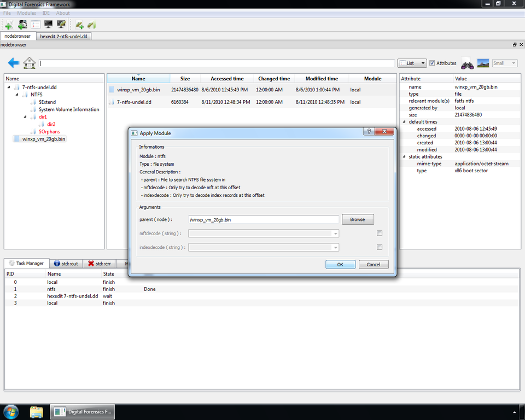Open the Modules menu
The image size is (525, 420).
pyautogui.click(x=26, y=13)
